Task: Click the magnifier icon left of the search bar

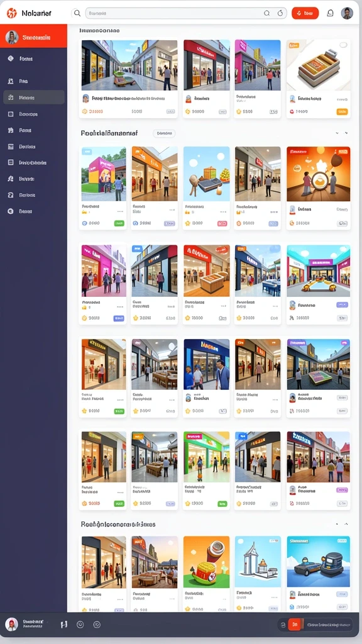Action: (77, 13)
